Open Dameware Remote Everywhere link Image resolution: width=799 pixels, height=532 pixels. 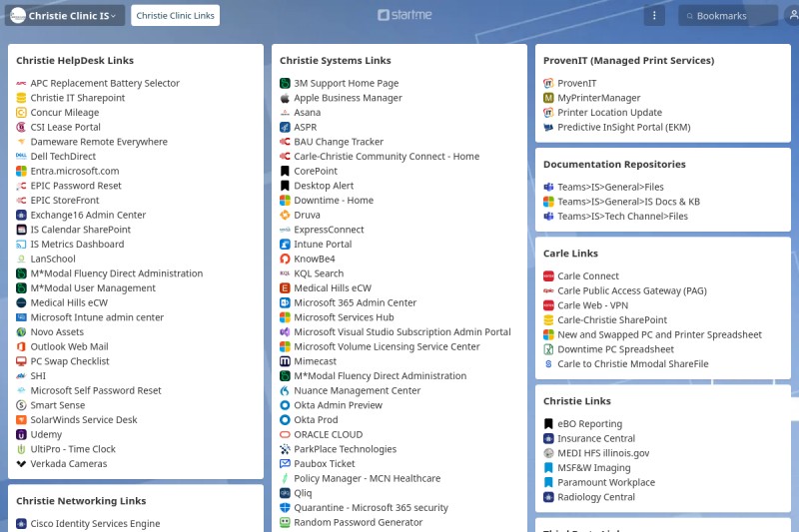pos(99,142)
